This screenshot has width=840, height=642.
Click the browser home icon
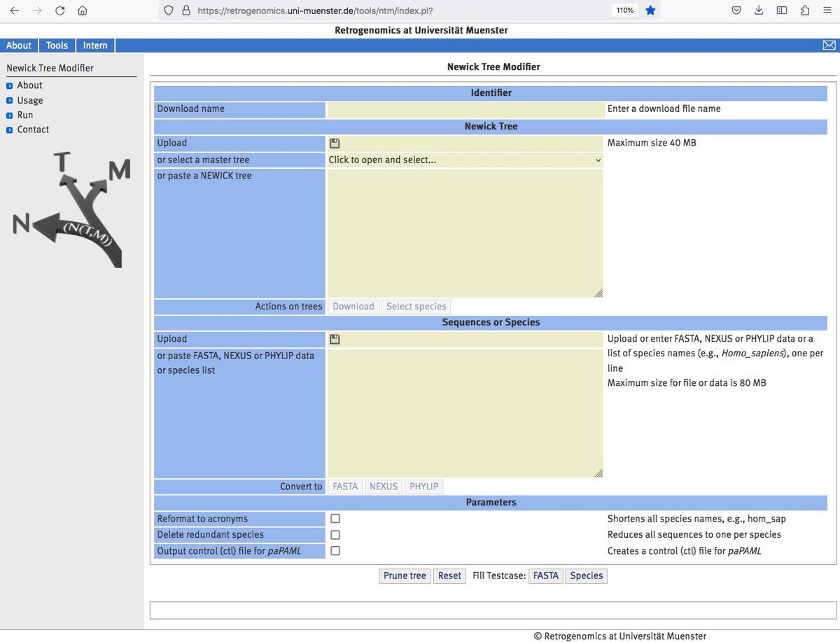click(x=83, y=11)
